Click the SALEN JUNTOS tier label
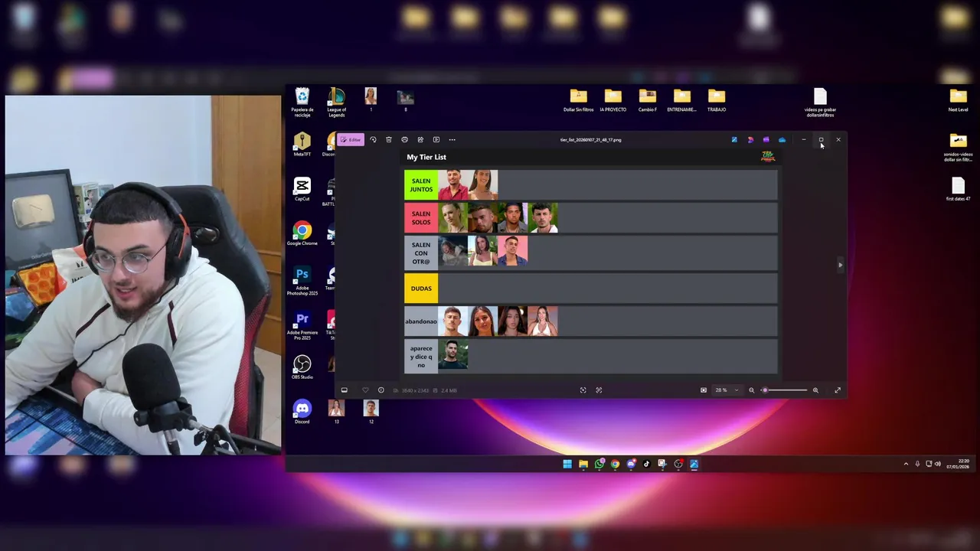This screenshot has height=551, width=980. coord(421,185)
